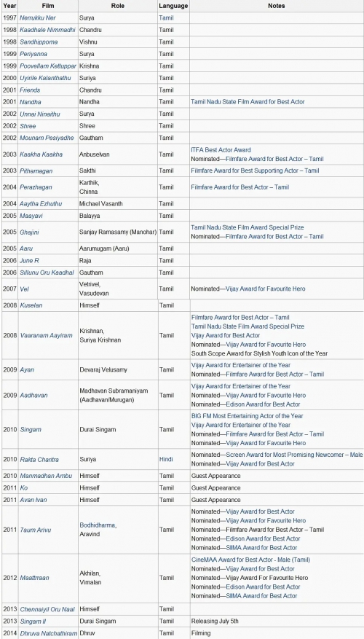The height and width of the screenshot is (639, 364).
Task: Click CineMAA Award for Best Actor - Male (Tamil)
Action: click(250, 560)
